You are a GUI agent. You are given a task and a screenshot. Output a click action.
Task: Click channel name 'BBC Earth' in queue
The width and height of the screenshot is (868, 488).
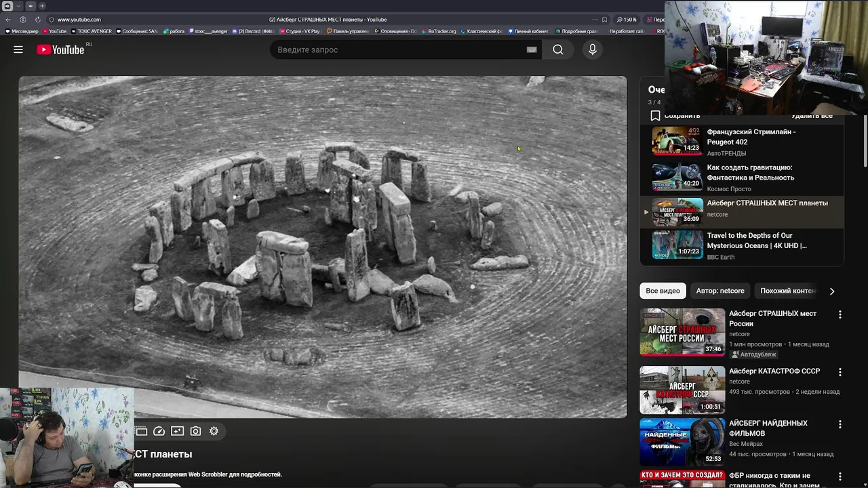coord(721,257)
